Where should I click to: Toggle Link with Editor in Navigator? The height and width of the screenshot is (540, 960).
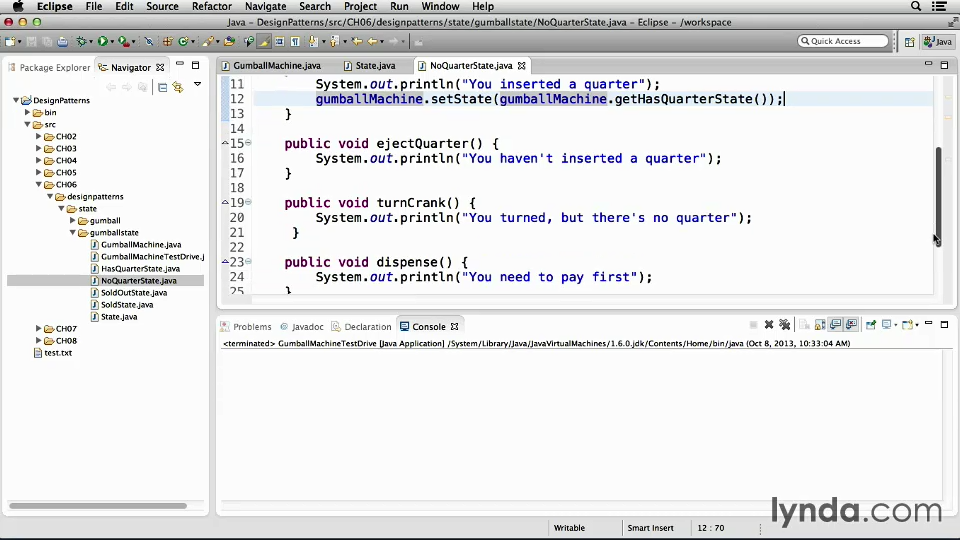[178, 87]
